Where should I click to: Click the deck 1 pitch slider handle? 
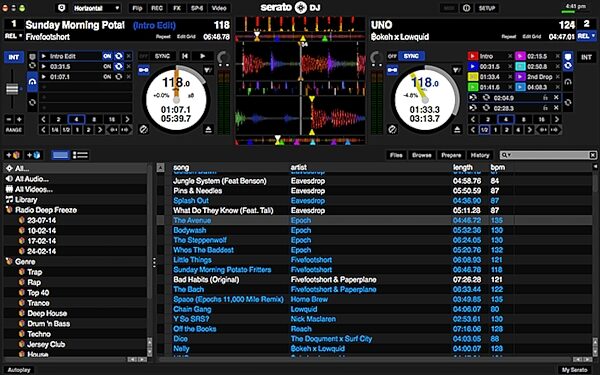tap(12, 89)
